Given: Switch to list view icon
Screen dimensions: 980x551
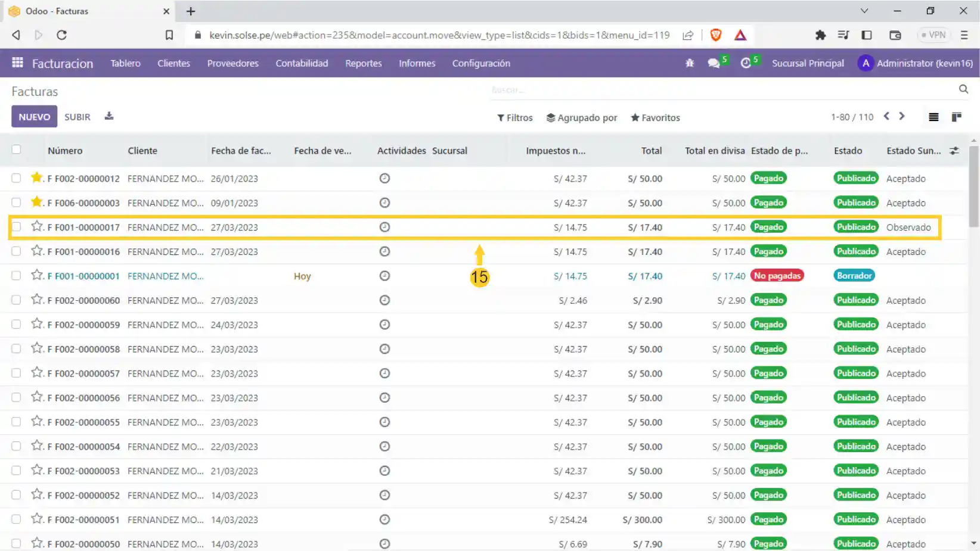Looking at the screenshot, I should 934,117.
